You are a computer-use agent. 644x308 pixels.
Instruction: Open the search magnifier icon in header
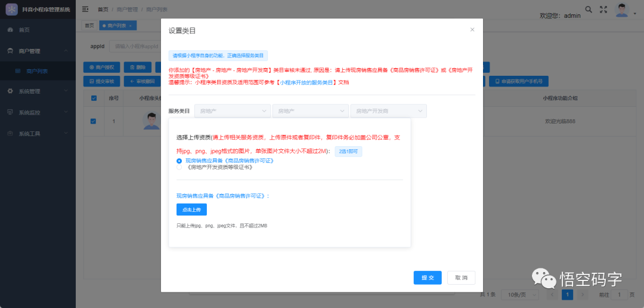589,9
